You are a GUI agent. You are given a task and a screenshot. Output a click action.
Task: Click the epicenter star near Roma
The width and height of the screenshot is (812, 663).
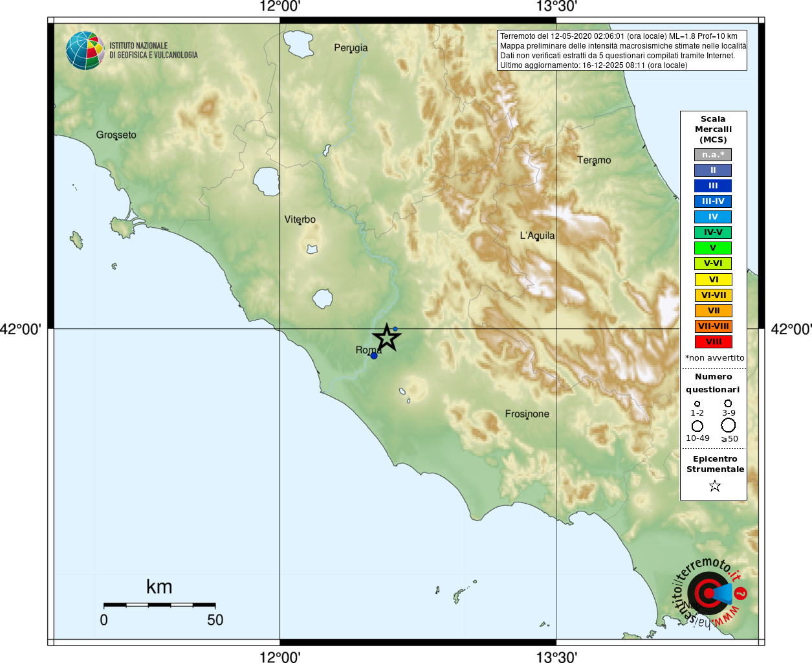pos(387,337)
